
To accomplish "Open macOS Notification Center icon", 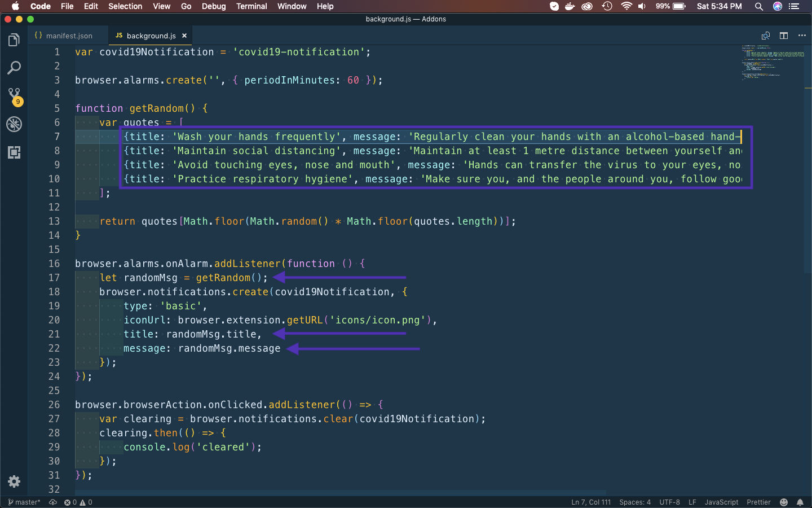I will pyautogui.click(x=794, y=6).
